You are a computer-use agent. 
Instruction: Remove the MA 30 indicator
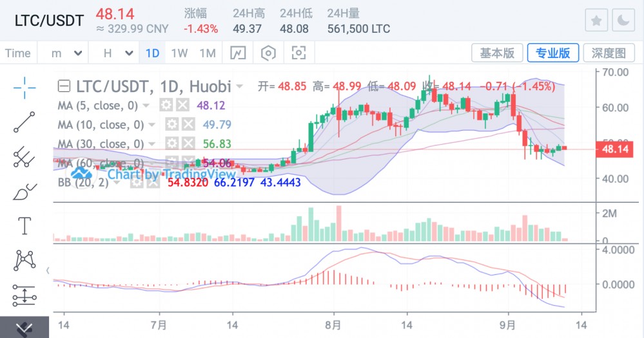[x=188, y=144]
